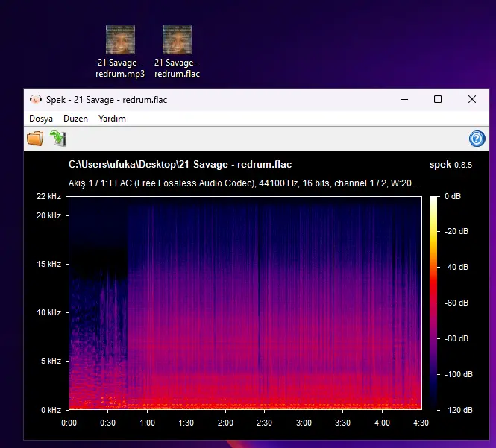The image size is (496, 448).
Task: Click the FLAC stream info line
Action: point(243,183)
